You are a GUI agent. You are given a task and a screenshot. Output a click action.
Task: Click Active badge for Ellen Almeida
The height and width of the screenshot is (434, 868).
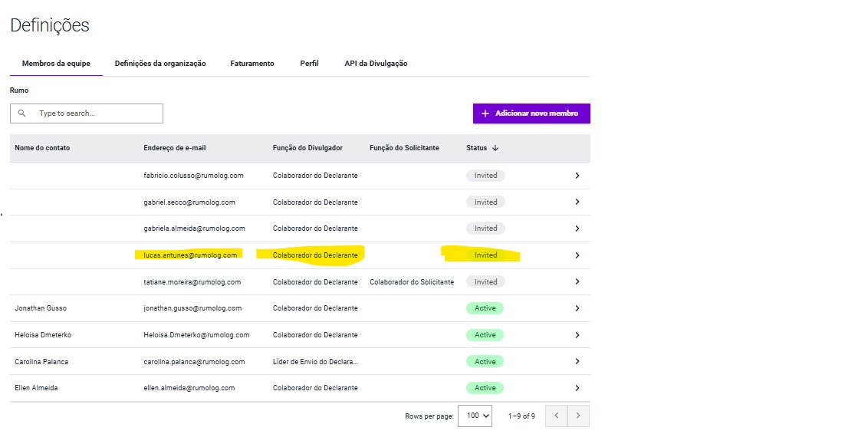point(485,388)
